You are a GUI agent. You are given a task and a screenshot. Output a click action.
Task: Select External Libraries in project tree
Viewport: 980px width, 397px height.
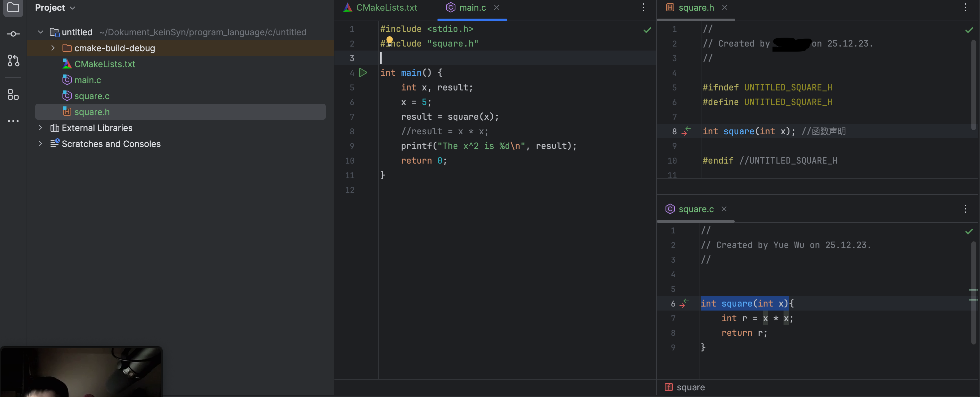(x=97, y=128)
